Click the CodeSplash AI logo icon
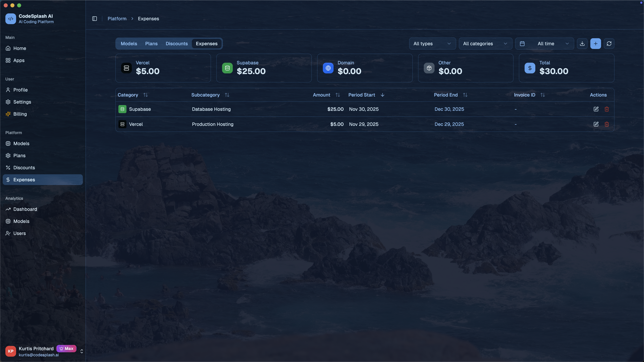644x362 pixels. coord(11,19)
